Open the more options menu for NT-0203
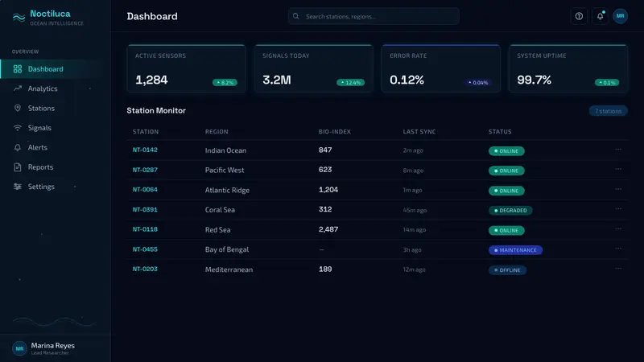Viewport: 644px width, 362px height. tap(618, 269)
